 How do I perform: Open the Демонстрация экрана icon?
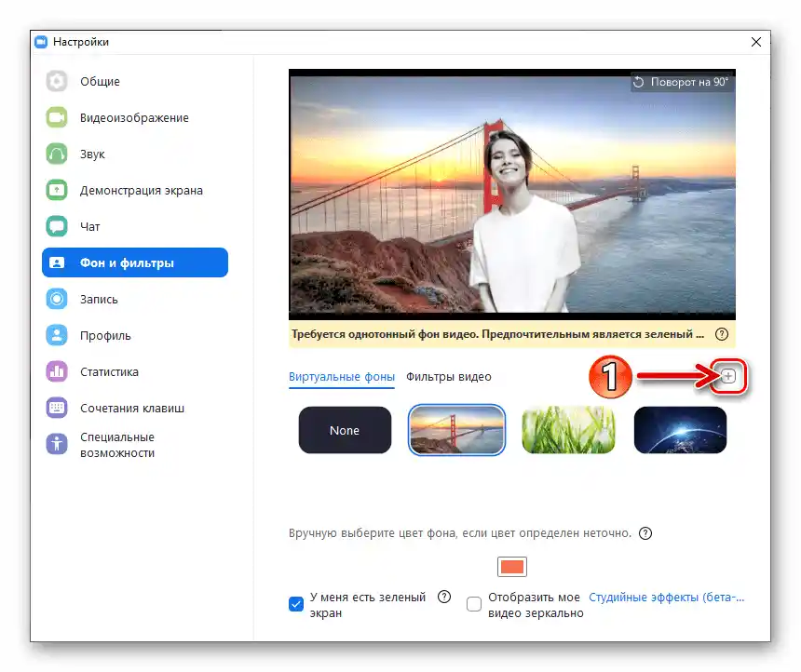tap(57, 190)
